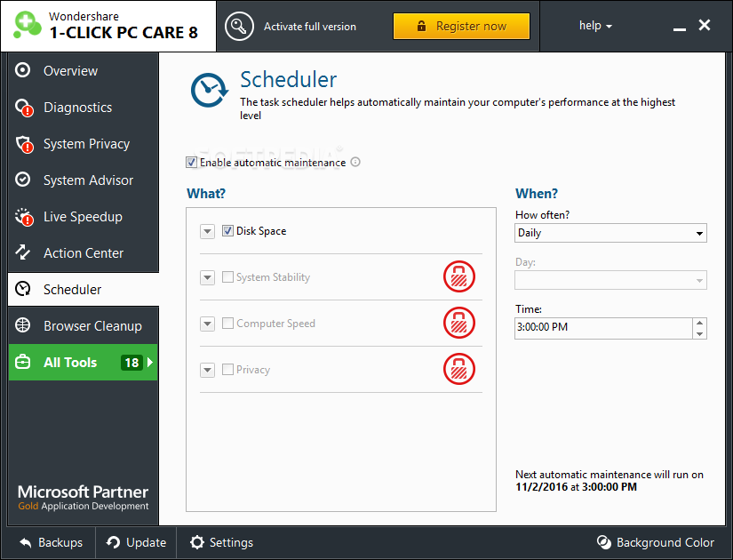Click the key icon beside Activate full version

[x=239, y=26]
